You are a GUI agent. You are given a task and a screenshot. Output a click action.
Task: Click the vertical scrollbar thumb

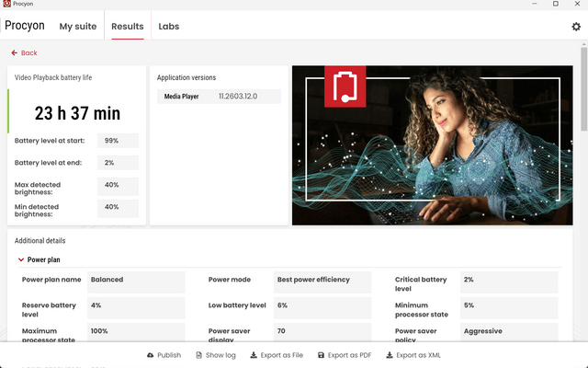584,89
